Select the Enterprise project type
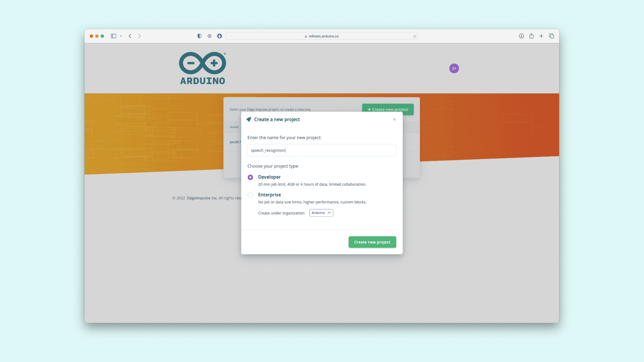Image resolution: width=644 pixels, height=362 pixels. [250, 195]
